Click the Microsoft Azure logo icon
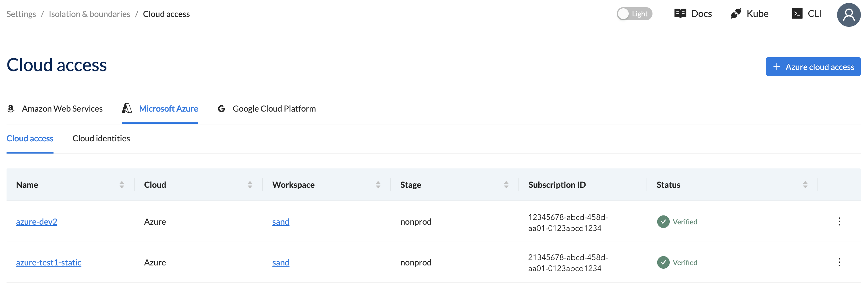 [x=127, y=108]
